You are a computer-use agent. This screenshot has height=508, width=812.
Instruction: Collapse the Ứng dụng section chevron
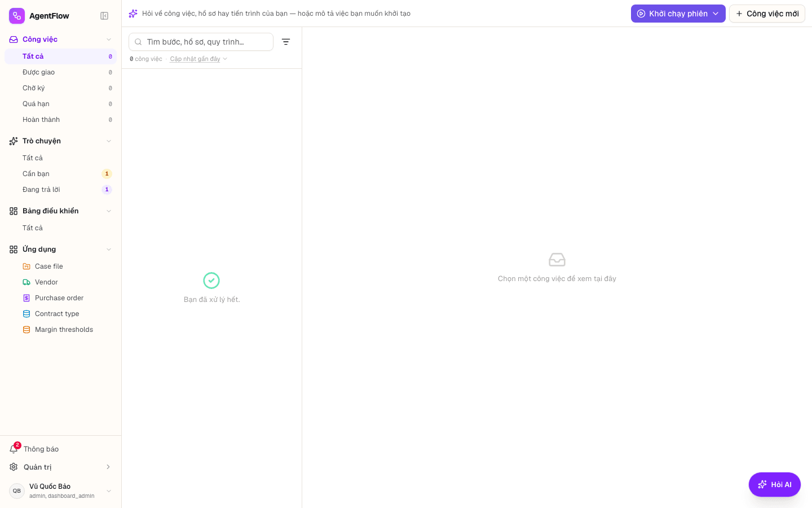(x=109, y=249)
